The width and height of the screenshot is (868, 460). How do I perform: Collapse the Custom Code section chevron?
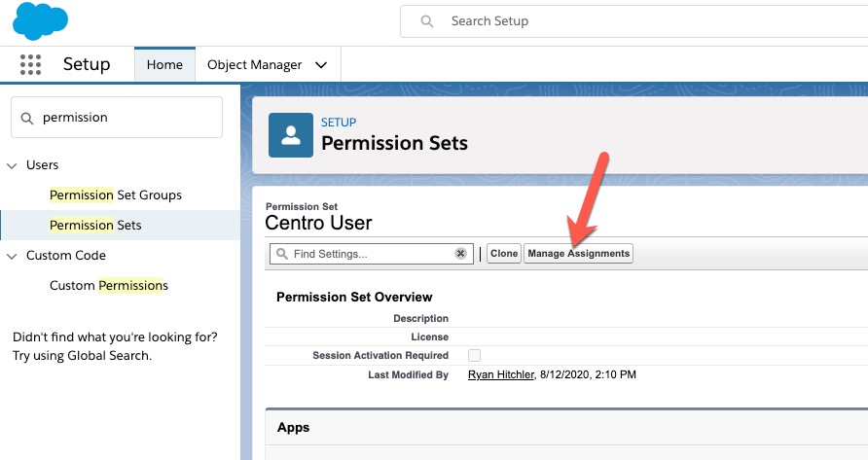[x=12, y=256]
